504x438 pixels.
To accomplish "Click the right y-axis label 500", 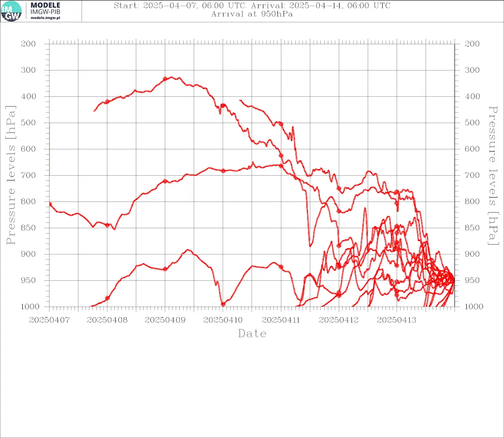I will tap(472, 123).
